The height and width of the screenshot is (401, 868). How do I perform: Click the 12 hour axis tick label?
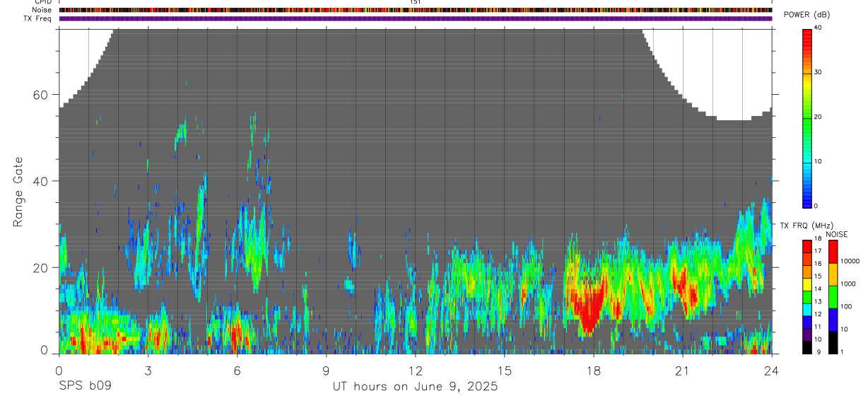(x=415, y=371)
